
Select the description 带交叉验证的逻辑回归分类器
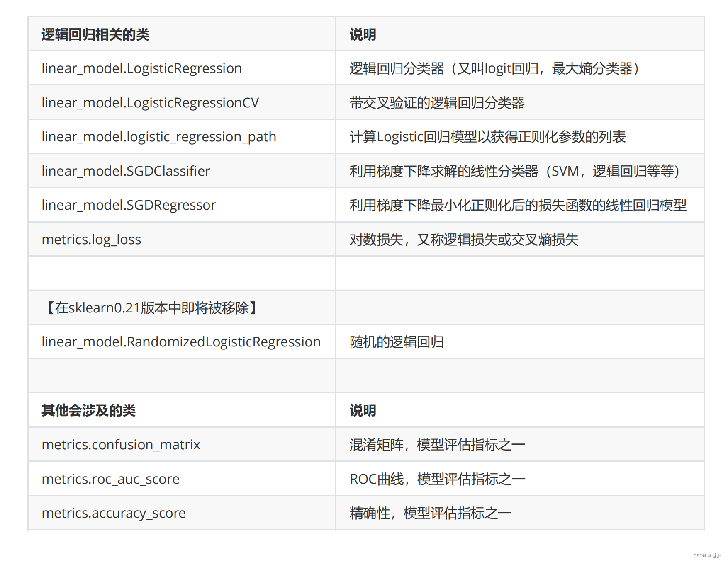click(x=520, y=102)
